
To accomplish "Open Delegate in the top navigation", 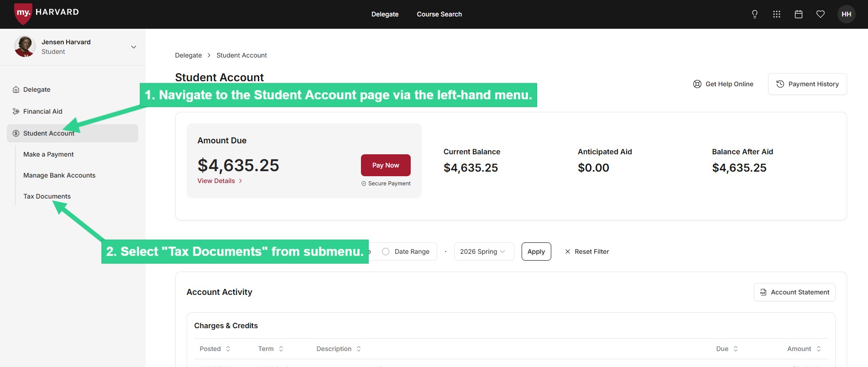I will pos(385,14).
